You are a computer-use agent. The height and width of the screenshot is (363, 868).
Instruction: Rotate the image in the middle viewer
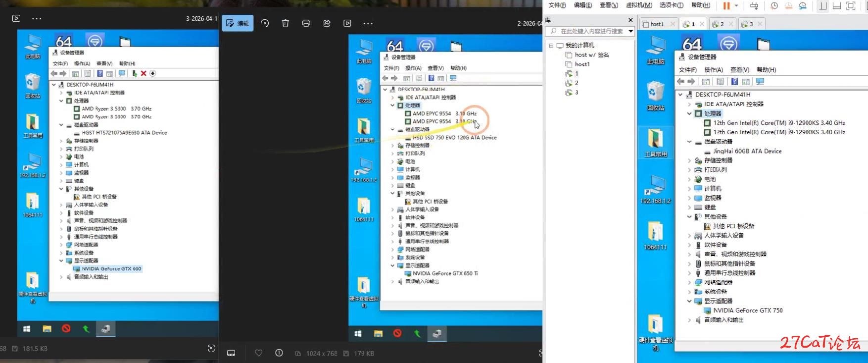coord(265,23)
